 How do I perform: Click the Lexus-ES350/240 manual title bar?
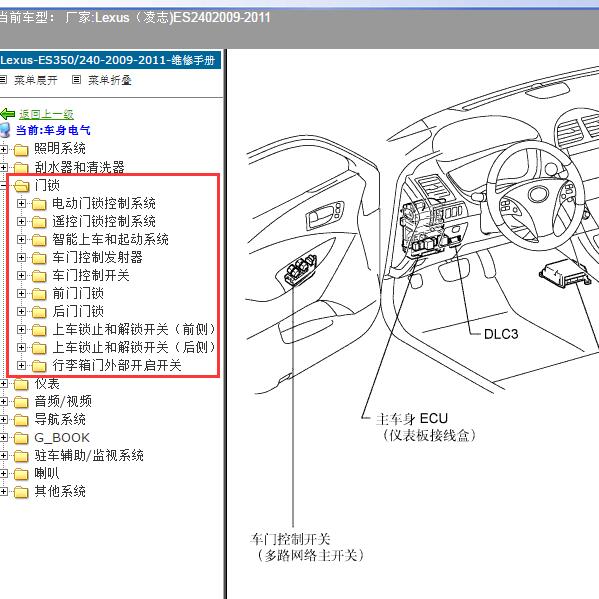(x=110, y=60)
